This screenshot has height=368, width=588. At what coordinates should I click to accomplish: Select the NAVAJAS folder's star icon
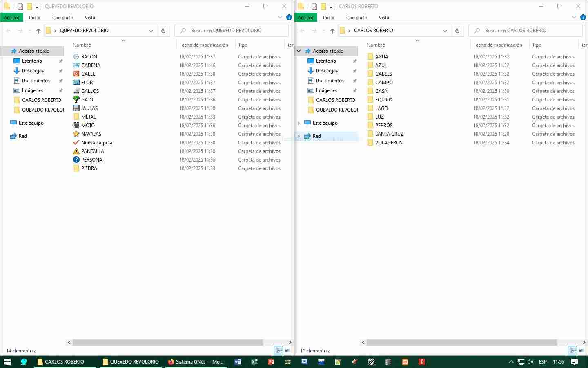[x=76, y=134]
